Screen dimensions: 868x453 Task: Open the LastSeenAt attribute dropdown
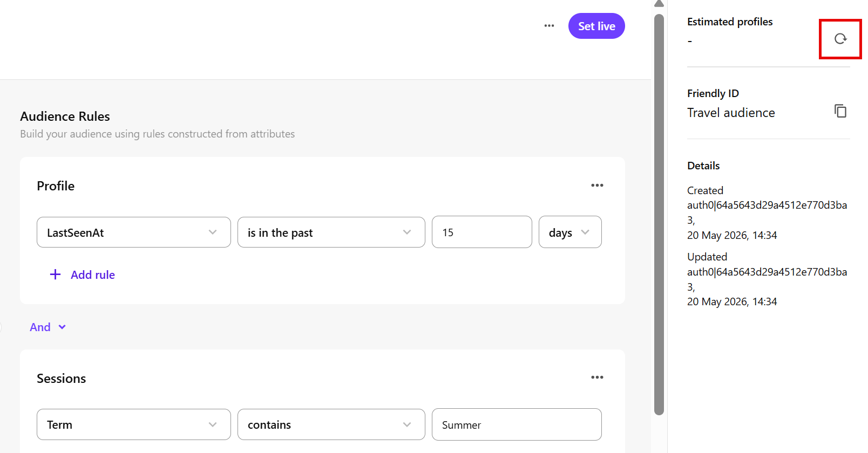(134, 232)
